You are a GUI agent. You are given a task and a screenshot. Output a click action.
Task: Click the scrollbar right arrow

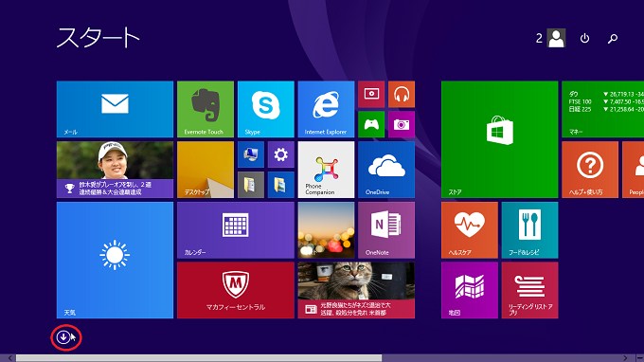coord(625,358)
